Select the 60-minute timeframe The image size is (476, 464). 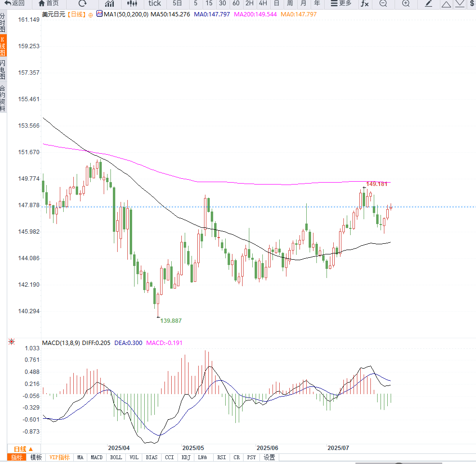coord(236,3)
